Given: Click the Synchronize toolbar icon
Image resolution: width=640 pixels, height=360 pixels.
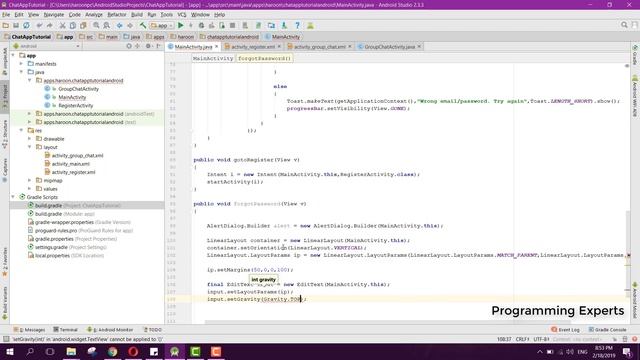Looking at the screenshot, I should [26, 25].
